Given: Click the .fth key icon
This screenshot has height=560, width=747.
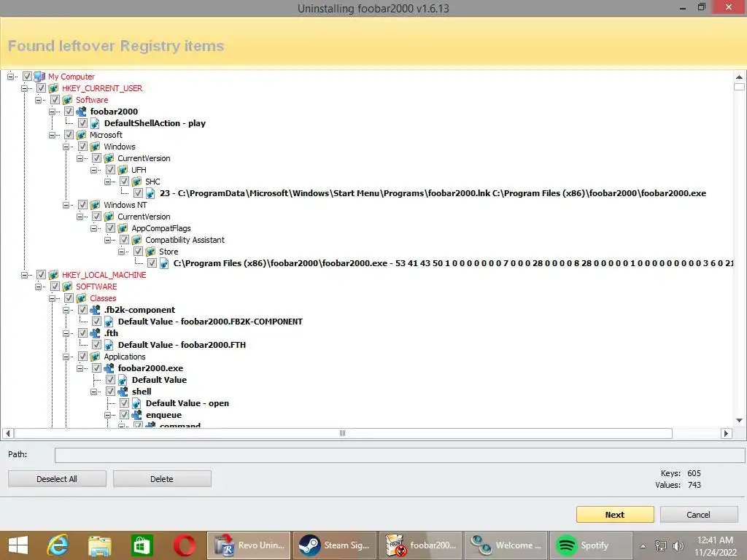Looking at the screenshot, I should pos(96,333).
